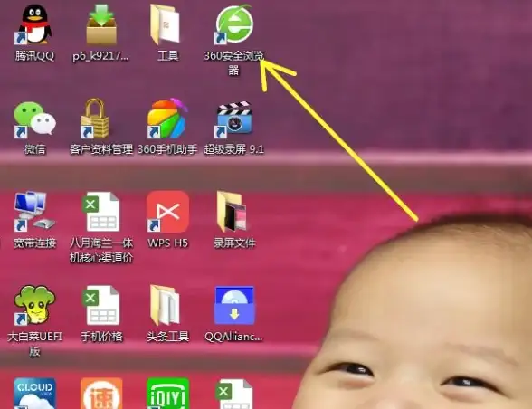The height and width of the screenshot is (409, 532).
Task: Select the 宽带连接 network shortcut
Action: (x=34, y=212)
